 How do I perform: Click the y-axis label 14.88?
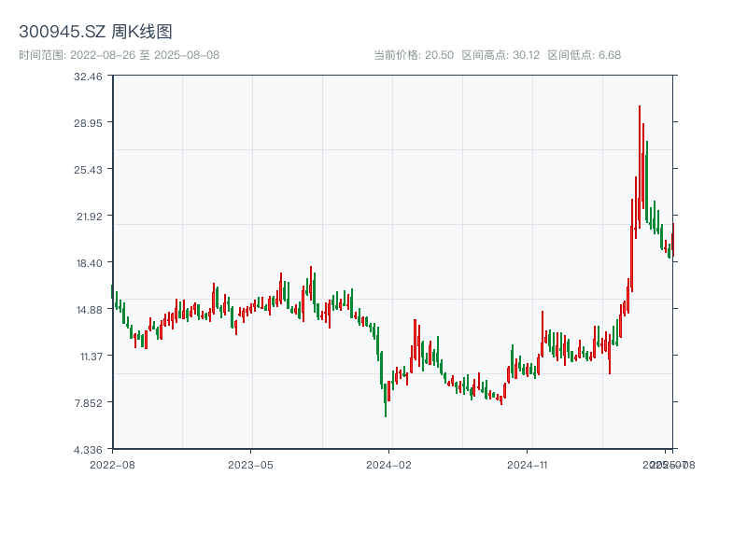pos(90,310)
